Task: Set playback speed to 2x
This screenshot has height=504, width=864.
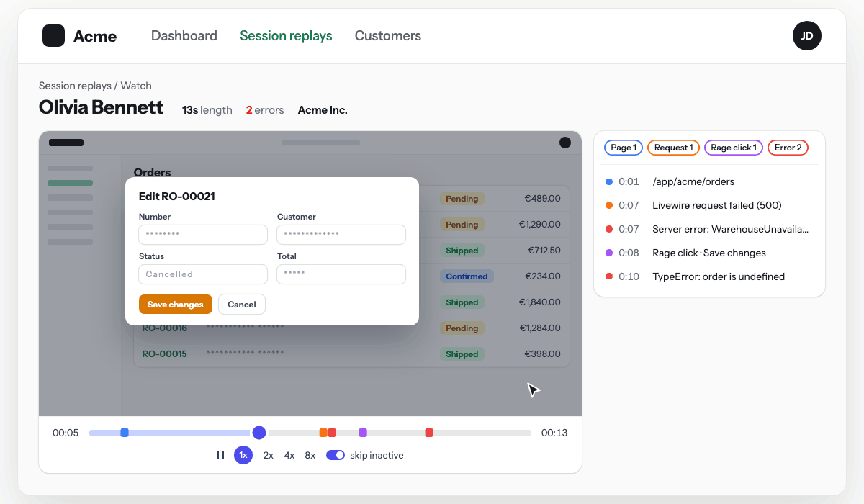Action: (x=269, y=455)
